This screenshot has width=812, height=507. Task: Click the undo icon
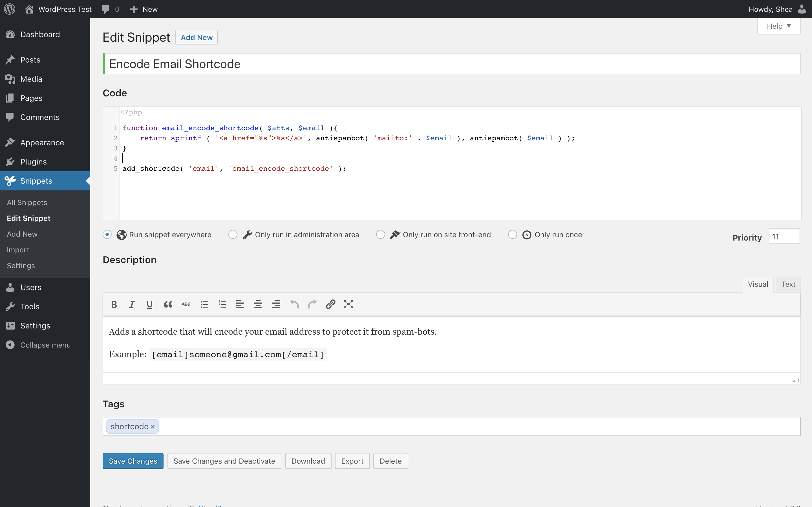pos(295,304)
